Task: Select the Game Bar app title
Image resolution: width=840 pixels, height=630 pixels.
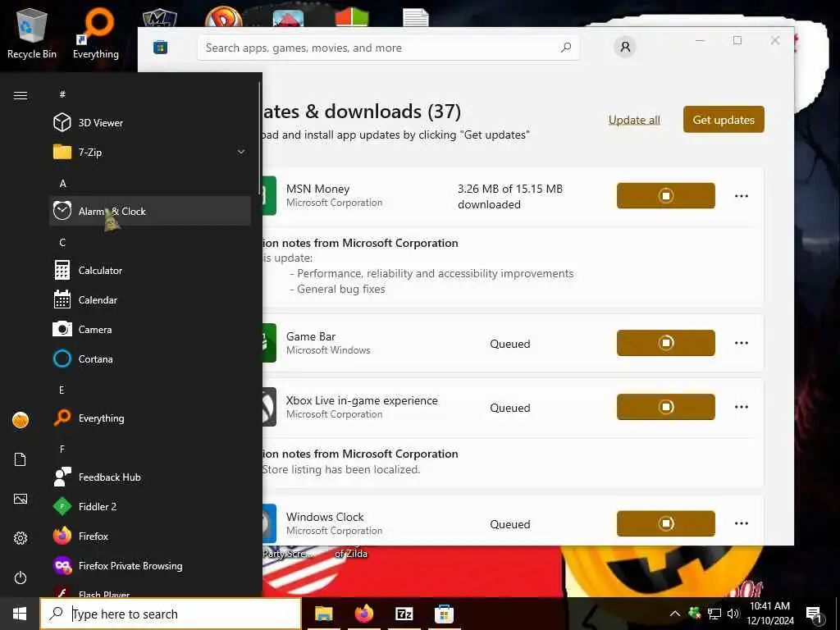Action: coord(311,336)
